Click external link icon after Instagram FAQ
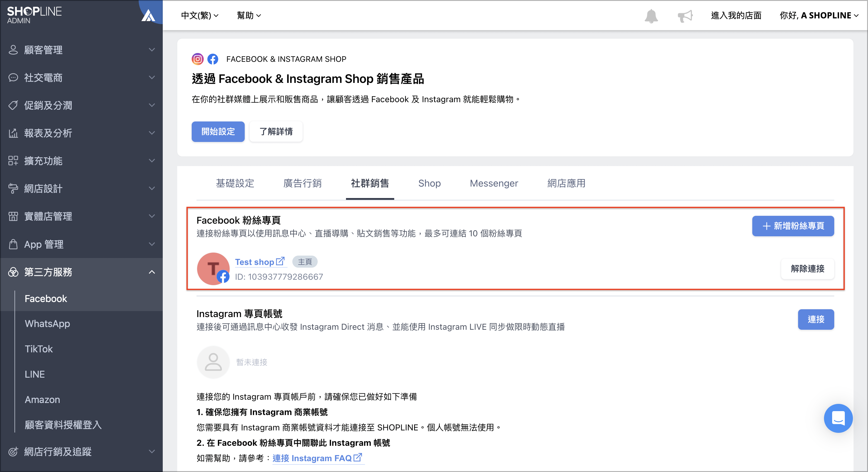The image size is (868, 472). pyautogui.click(x=358, y=458)
